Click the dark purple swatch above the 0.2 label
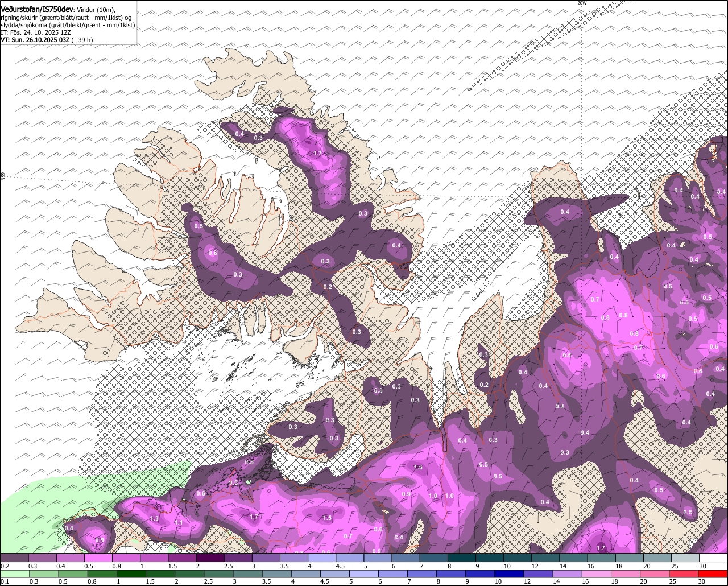This screenshot has width=728, height=586. click(x=14, y=558)
